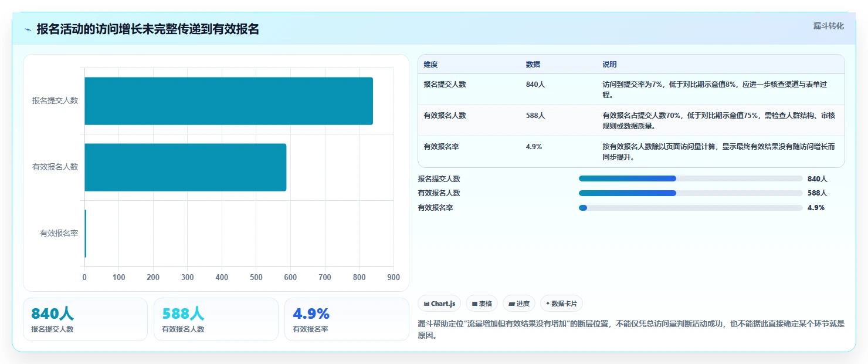Select the Chart.js chip
The image size is (868, 364).
pos(439,304)
